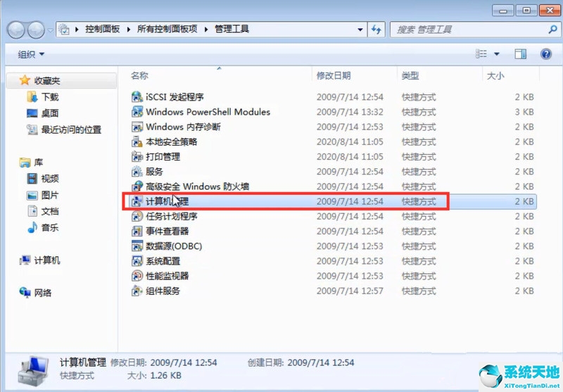Open the view options dropdown arrow

[497, 54]
